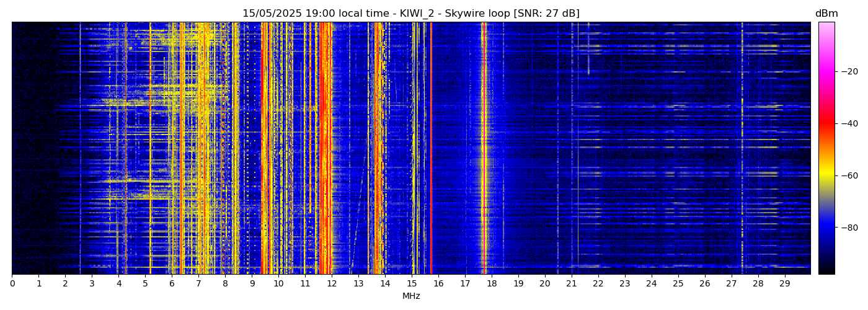The width and height of the screenshot is (868, 310).
Task: Click the broad signal band near 17.7 MHz
Action: (484, 149)
